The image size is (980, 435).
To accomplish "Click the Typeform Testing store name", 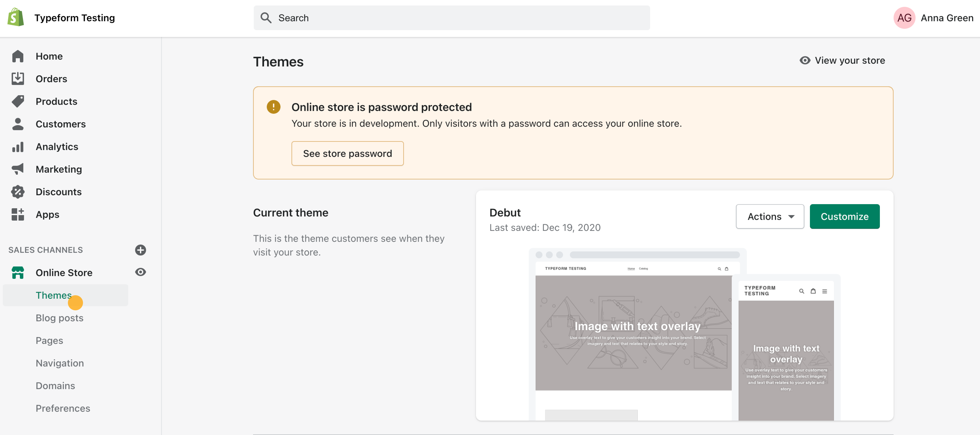I will point(75,18).
